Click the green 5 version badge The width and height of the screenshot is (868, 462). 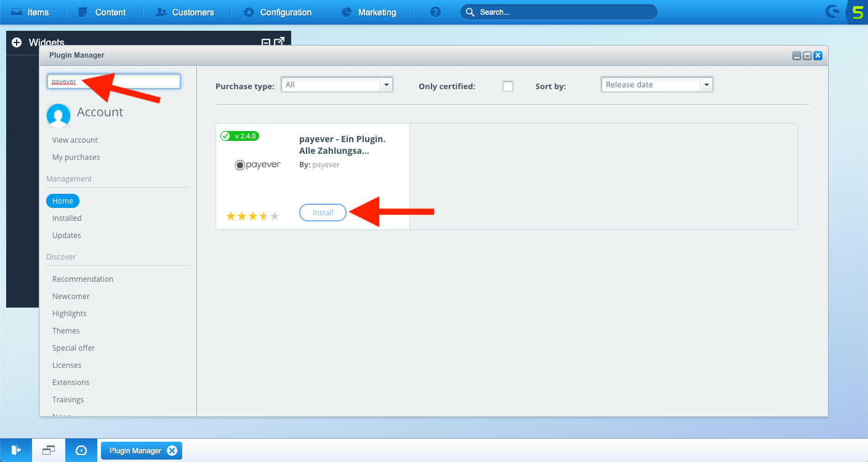click(x=857, y=12)
